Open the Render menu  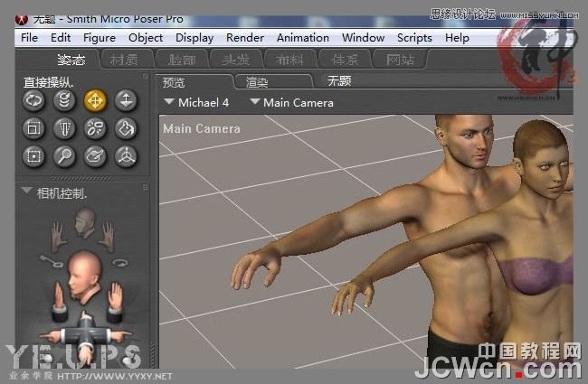(245, 38)
